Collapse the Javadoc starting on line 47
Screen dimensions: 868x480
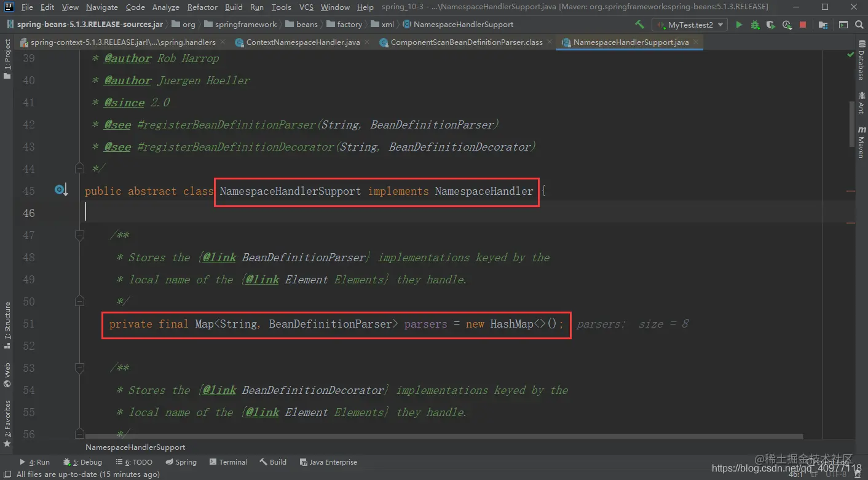[79, 235]
